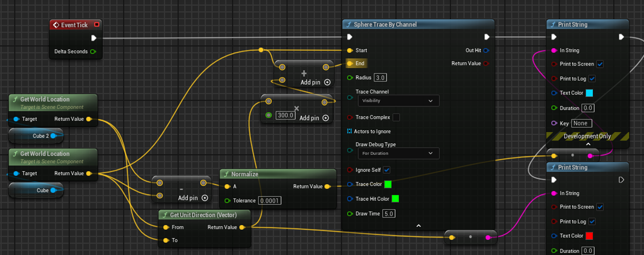Click the Radius value field 3.0
The width and height of the screenshot is (644, 255).
pos(380,78)
